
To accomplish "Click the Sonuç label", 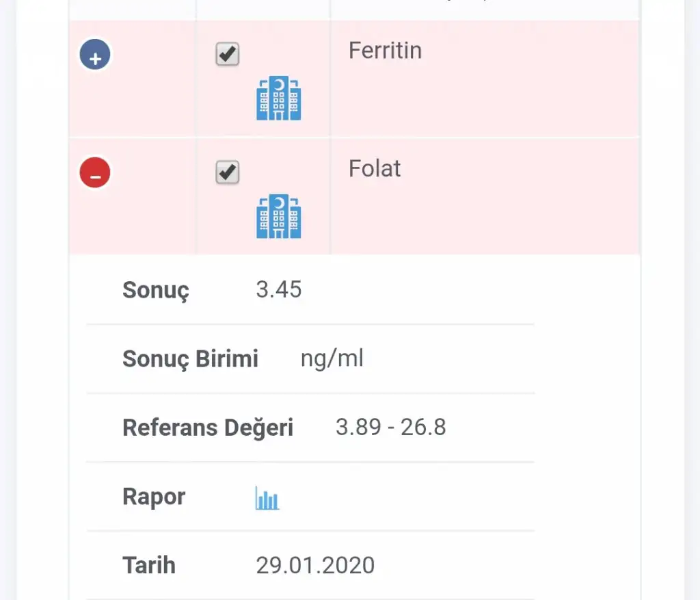I will 156,290.
